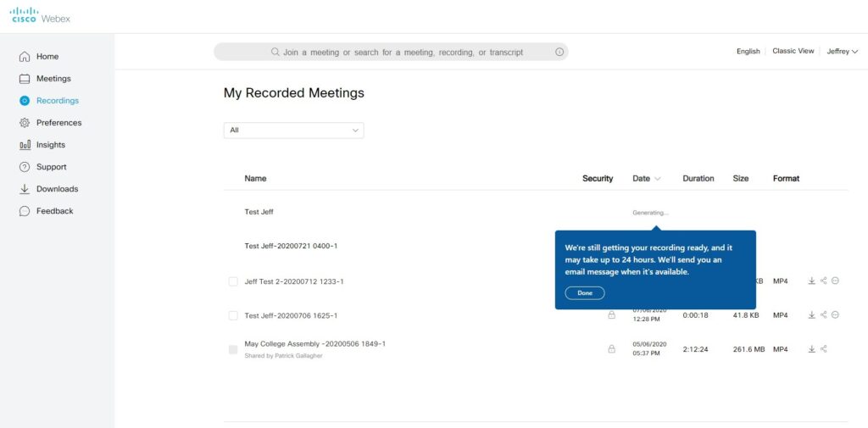
Task: Open more options for Jeff Test 2 recording
Action: tap(835, 281)
